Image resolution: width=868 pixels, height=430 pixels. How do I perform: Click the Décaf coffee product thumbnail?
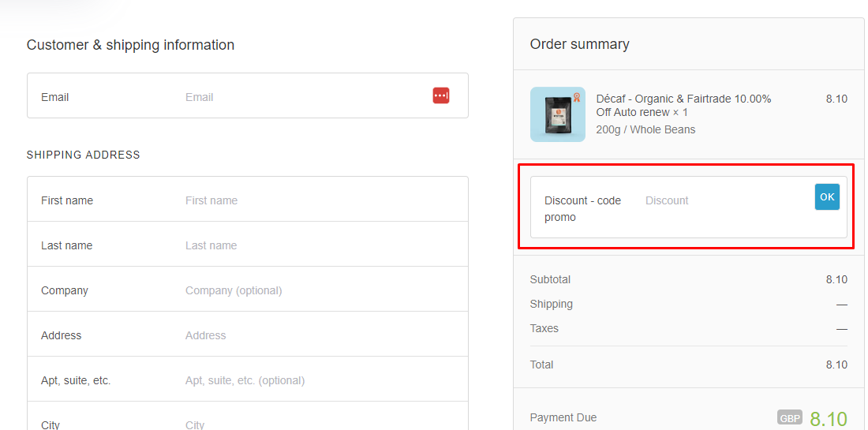click(x=557, y=114)
